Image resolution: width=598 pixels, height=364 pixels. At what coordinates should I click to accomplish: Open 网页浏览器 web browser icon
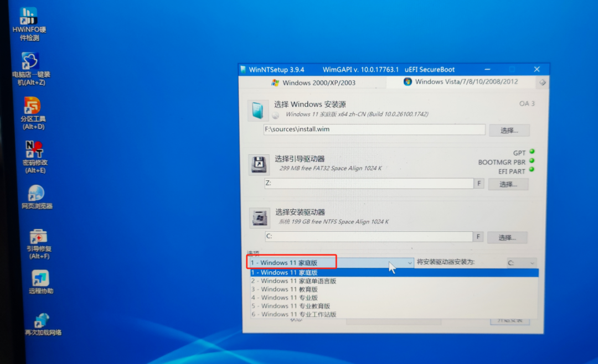pyautogui.click(x=37, y=194)
